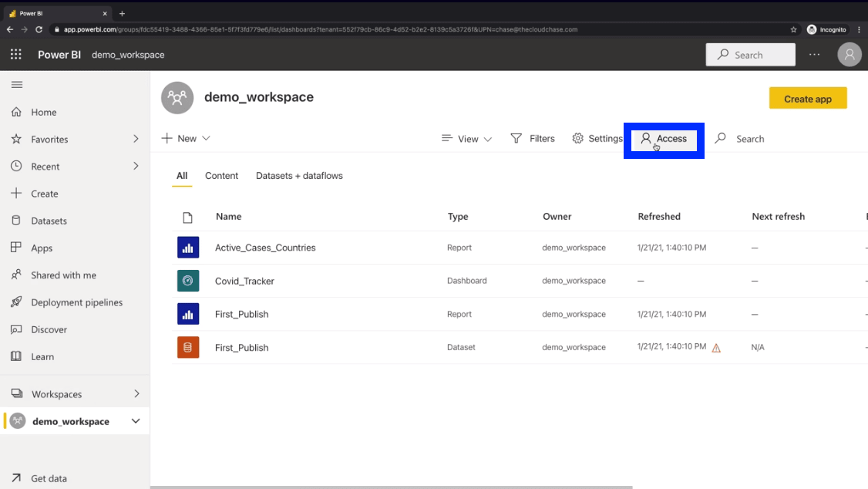Screen dimensions: 868x489
Task: Click the horizontal scrollbar at bottom
Action: click(x=392, y=487)
